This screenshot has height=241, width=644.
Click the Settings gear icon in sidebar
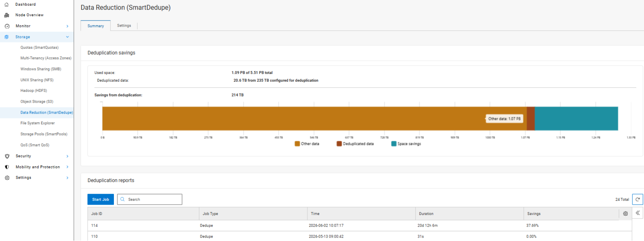click(x=7, y=178)
